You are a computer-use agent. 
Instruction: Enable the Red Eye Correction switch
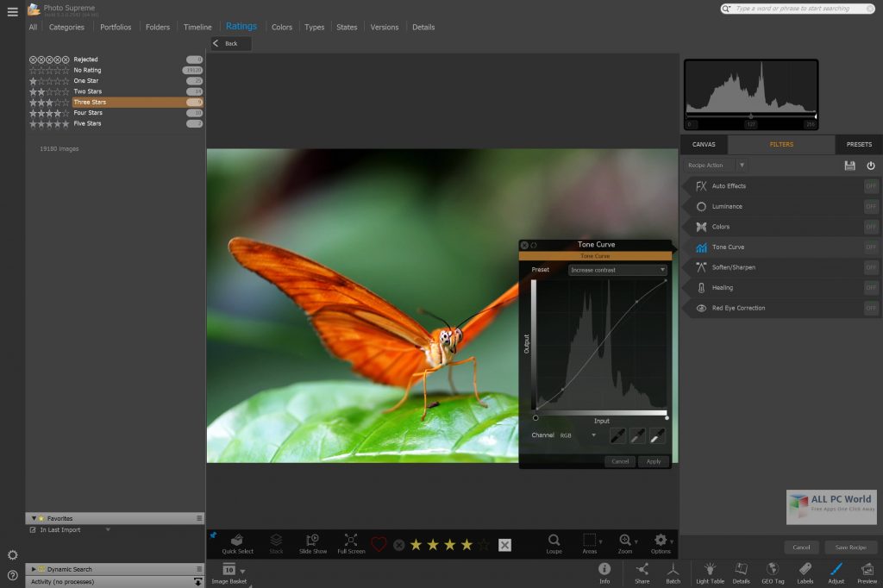click(871, 308)
